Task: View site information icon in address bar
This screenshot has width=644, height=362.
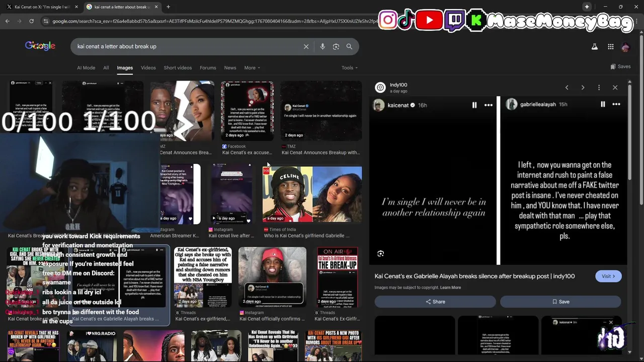Action: coord(46,21)
